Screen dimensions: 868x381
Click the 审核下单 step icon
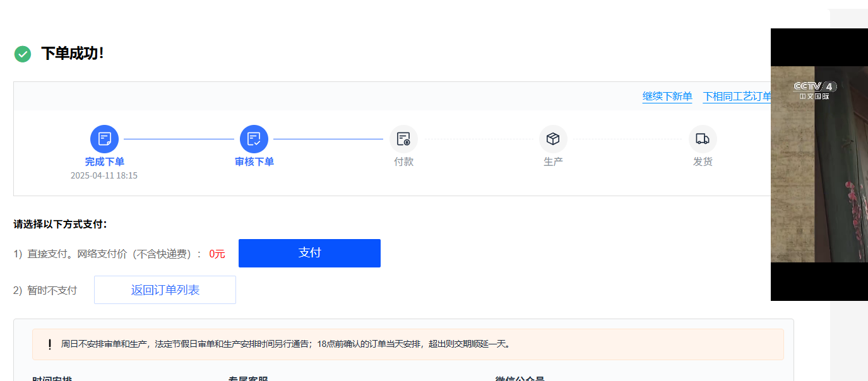click(254, 139)
